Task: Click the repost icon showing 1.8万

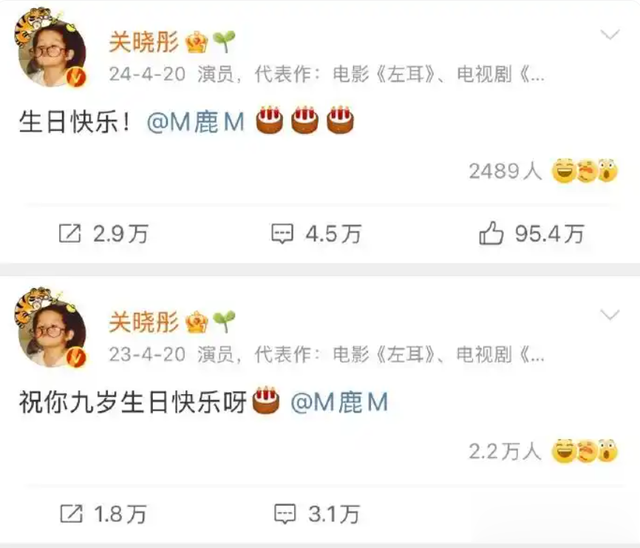Action: tap(71, 513)
